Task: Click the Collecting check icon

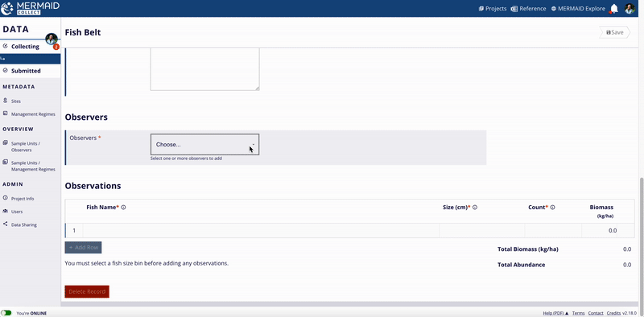Action: (x=6, y=46)
